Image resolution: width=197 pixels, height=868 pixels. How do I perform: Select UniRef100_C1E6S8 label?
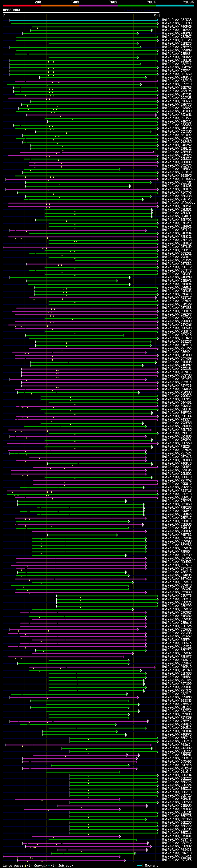coord(177,101)
